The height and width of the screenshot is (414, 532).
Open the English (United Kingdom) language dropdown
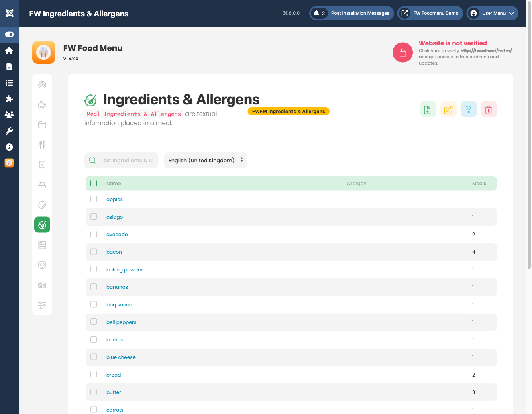(205, 160)
